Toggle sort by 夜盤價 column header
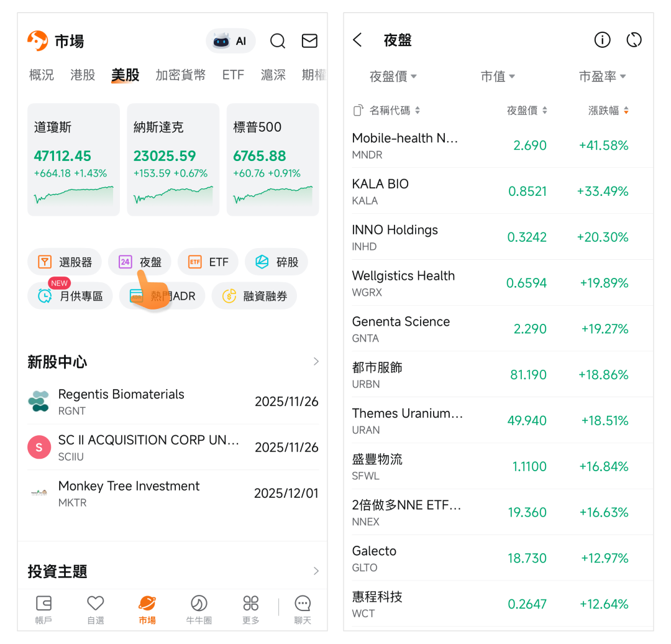Image resolution: width=671 pixels, height=644 pixels. point(527,111)
